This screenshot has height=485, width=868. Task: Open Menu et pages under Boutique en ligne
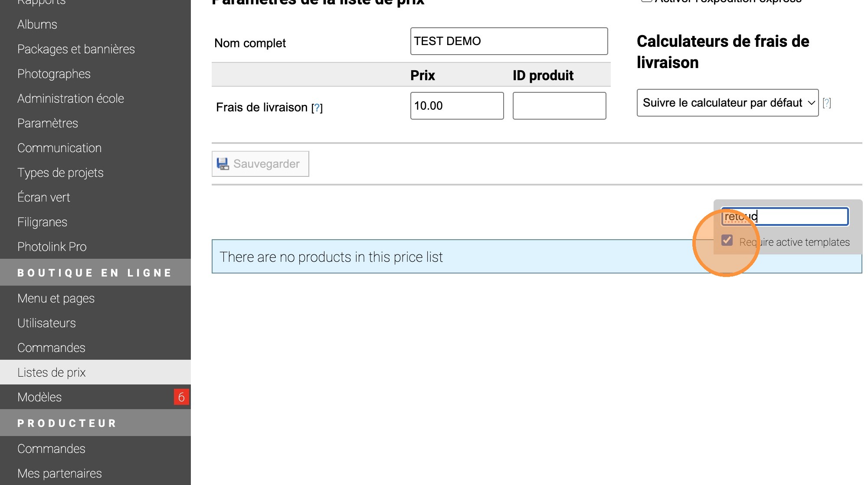point(56,298)
